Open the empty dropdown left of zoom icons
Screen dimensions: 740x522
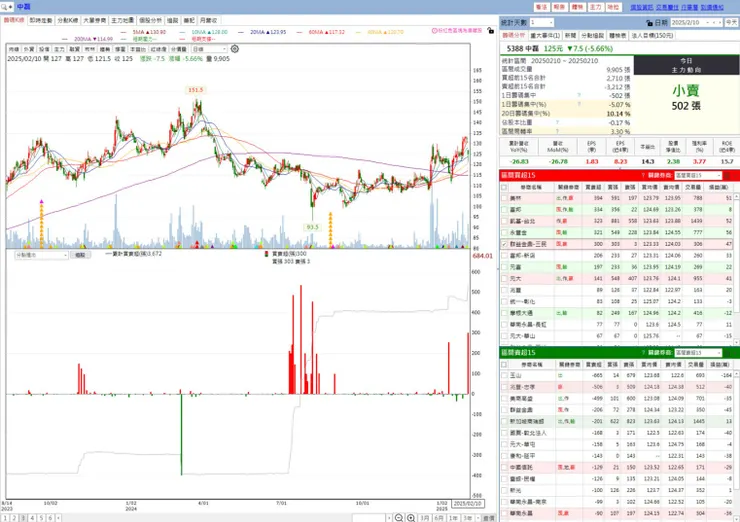point(372,518)
